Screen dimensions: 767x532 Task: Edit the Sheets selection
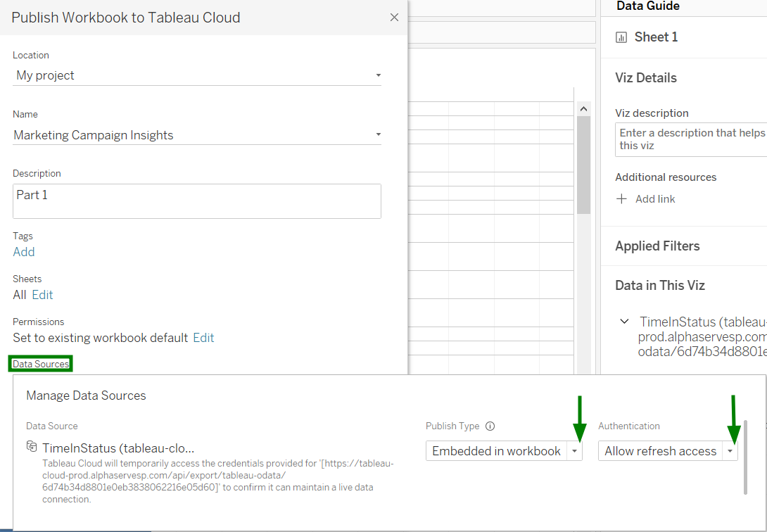pyautogui.click(x=42, y=295)
